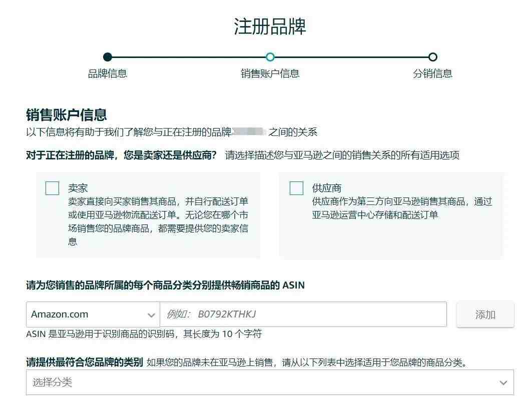The width and height of the screenshot is (532, 419).
Task: Click the 供应商 option title text
Action: (326, 188)
